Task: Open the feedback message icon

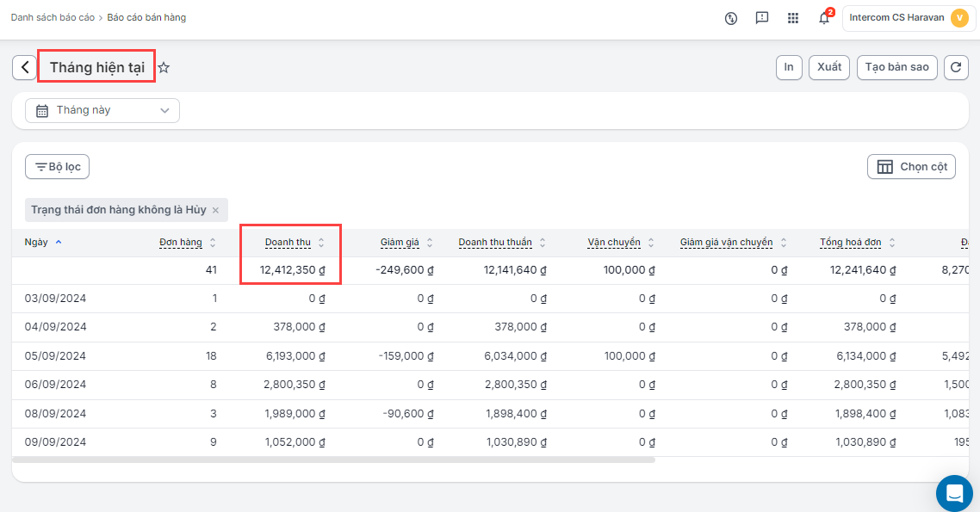Action: (x=762, y=18)
